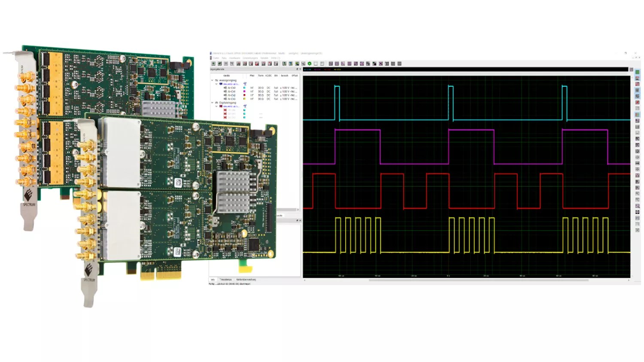Image resolution: width=644 pixels, height=362 pixels.
Task: Collapse the analog card sub-entry chevron
Action: click(x=216, y=83)
